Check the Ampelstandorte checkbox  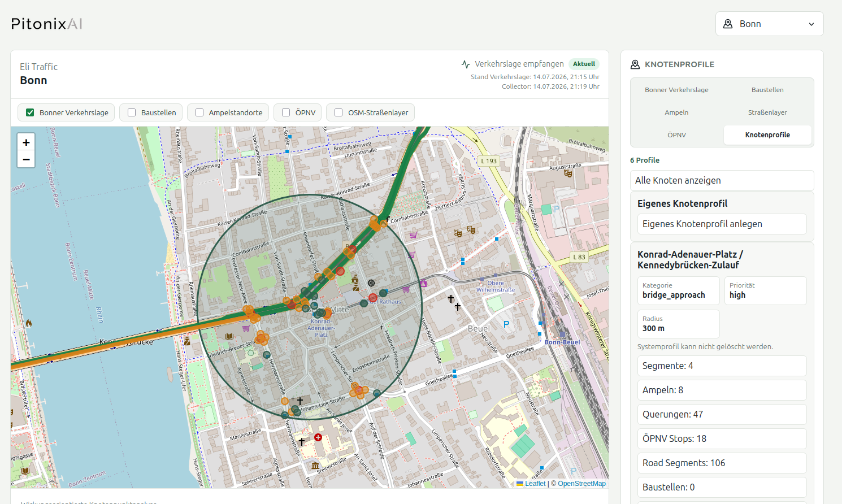click(199, 112)
